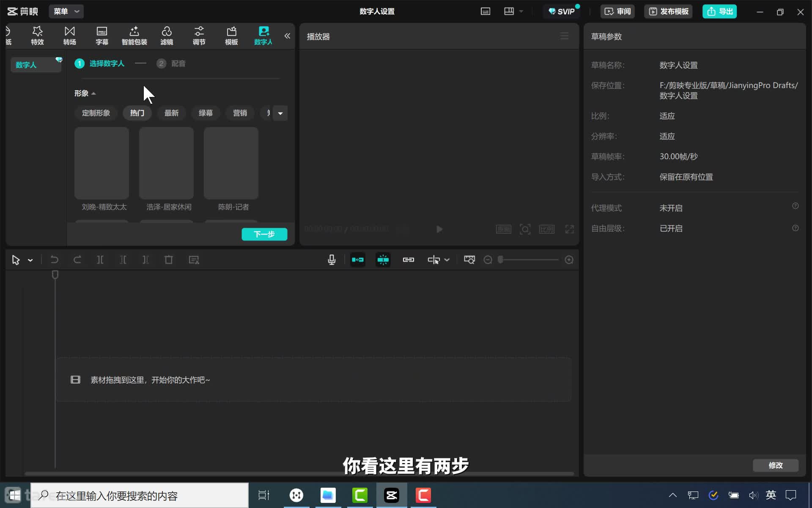Click the 导出 export button
Viewport: 812px width, 508px height.
coord(720,11)
